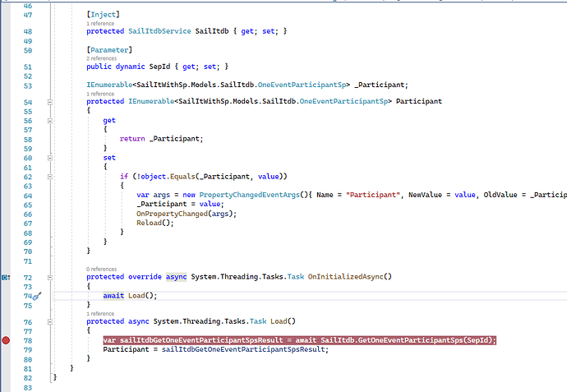Click OnInitializedAsync method name on line 72
The height and width of the screenshot is (392, 567).
point(346,277)
